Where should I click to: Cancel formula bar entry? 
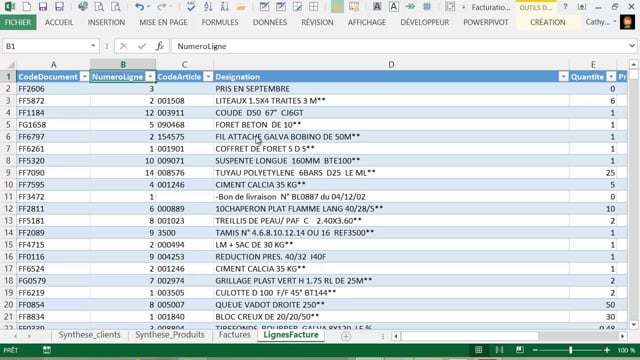(123, 46)
